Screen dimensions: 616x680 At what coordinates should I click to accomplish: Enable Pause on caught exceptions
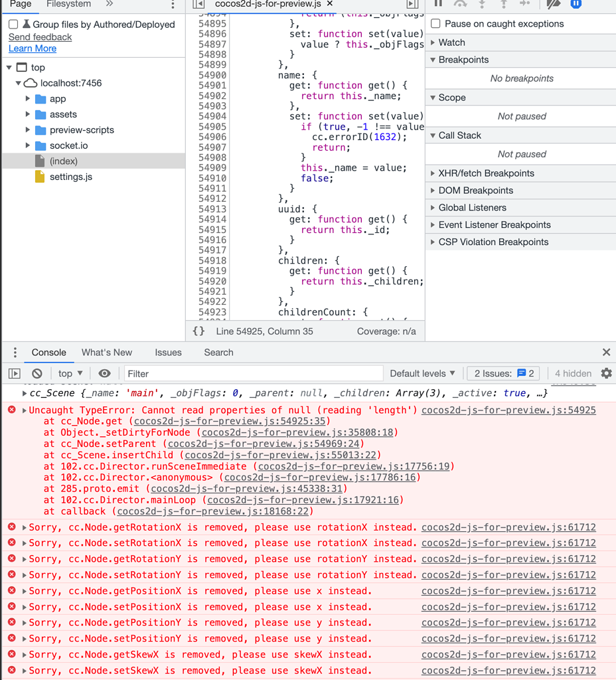(436, 24)
